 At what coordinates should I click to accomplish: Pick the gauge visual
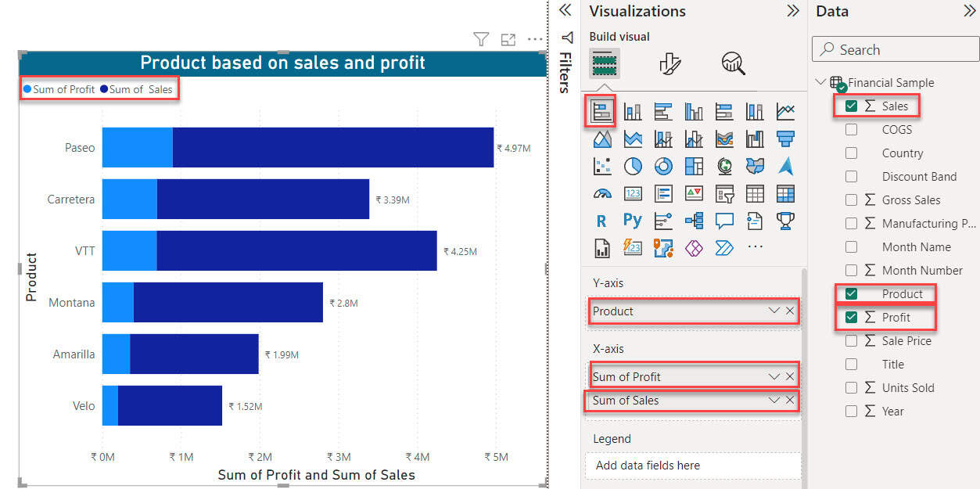coord(602,193)
